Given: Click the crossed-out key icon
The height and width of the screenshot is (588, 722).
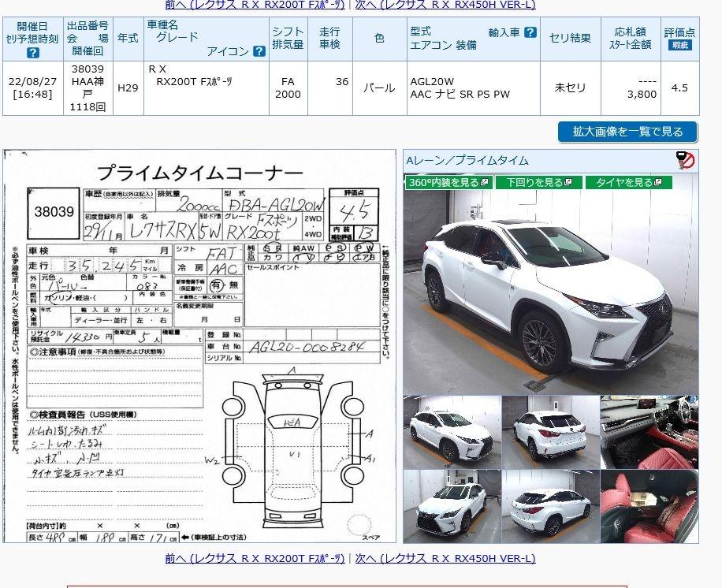Looking at the screenshot, I should pyautogui.click(x=686, y=160).
